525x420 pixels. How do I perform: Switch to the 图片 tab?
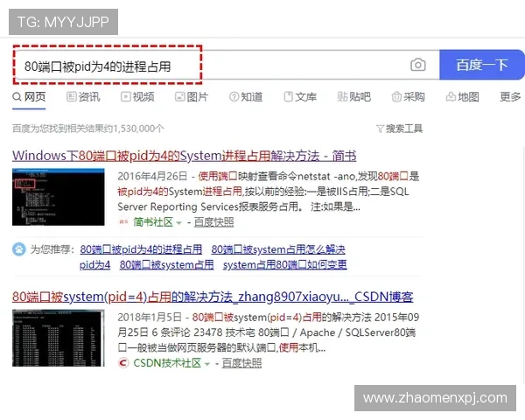click(192, 97)
